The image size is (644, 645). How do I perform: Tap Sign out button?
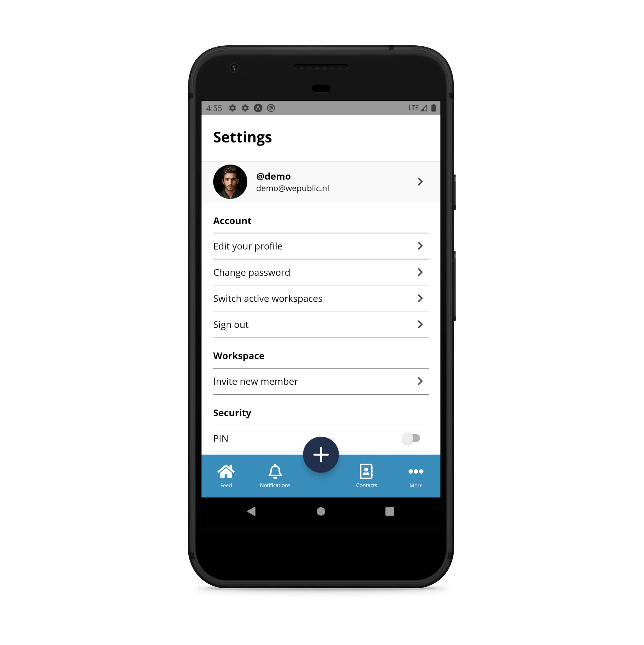(x=321, y=324)
